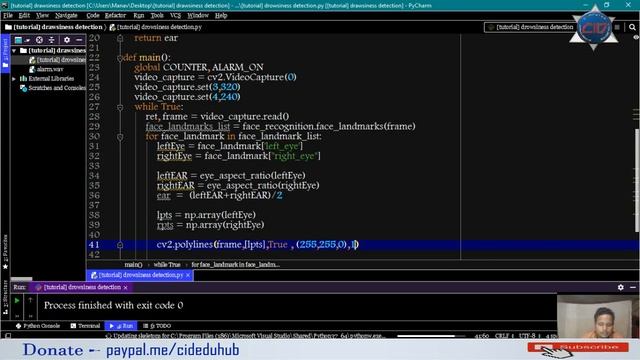The image size is (640, 360).
Task: Click 'Process finished with exit code 0' text
Action: [x=113, y=305]
